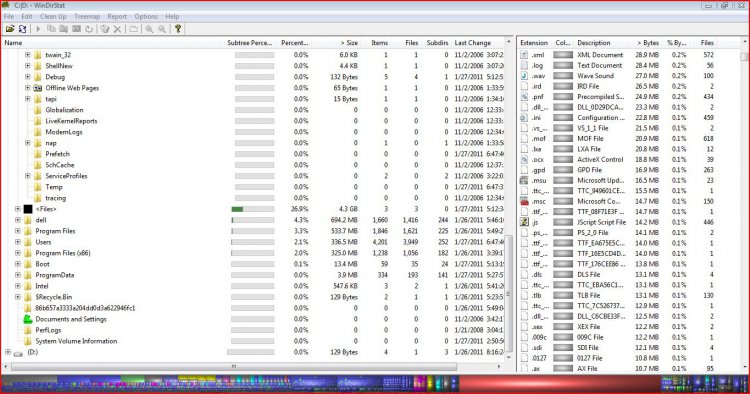Click the Help question-mark toolbar icon
750x394 pixels.
[178, 29]
